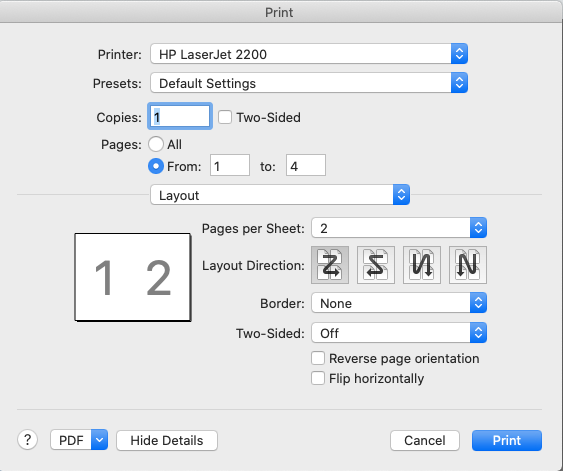
Task: Click the Hide Details button
Action: click(x=167, y=440)
